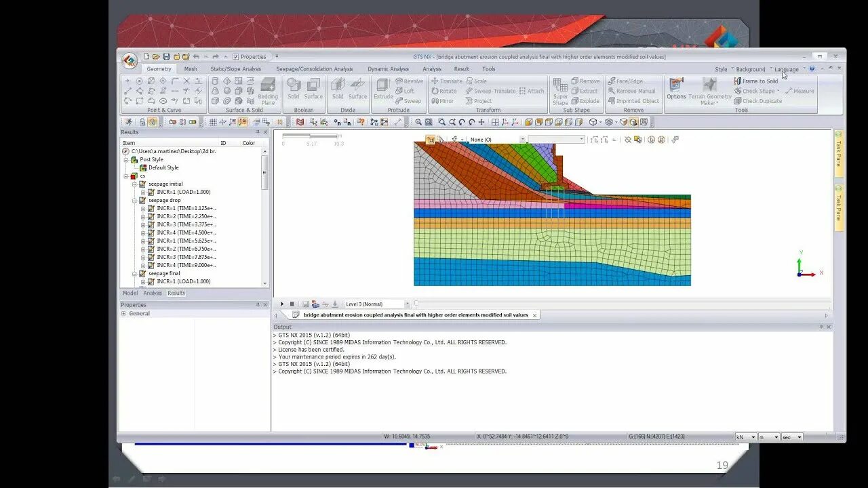The width and height of the screenshot is (868, 488).
Task: Click the Undo arrow in quick access toolbar
Action: (x=196, y=56)
